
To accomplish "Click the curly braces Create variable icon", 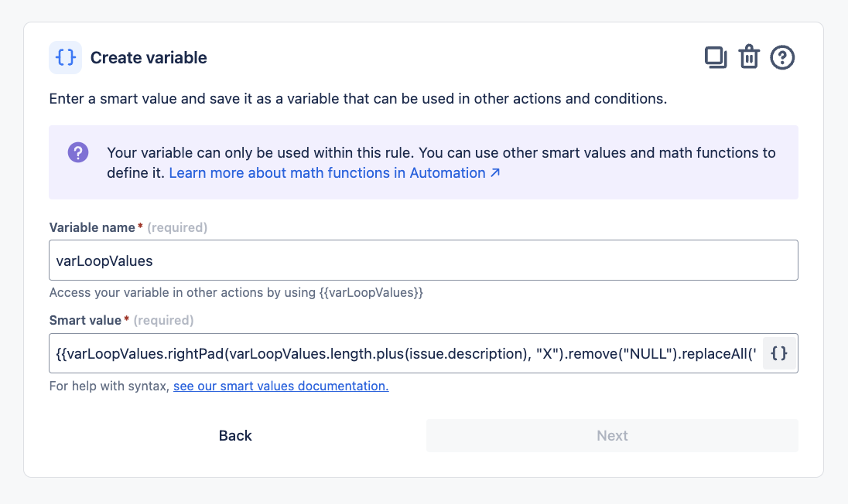I will click(65, 58).
